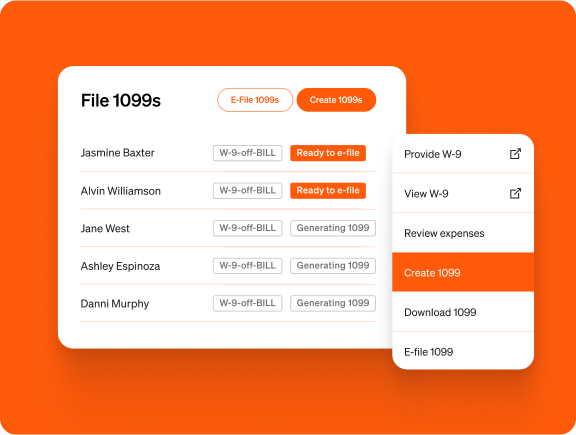Click Jane West's Generating 1099 status

click(333, 228)
